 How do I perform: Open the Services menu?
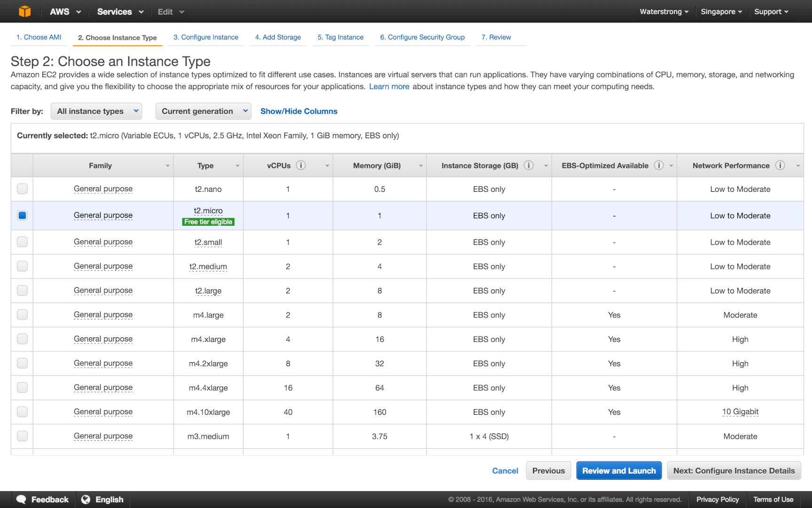point(120,11)
